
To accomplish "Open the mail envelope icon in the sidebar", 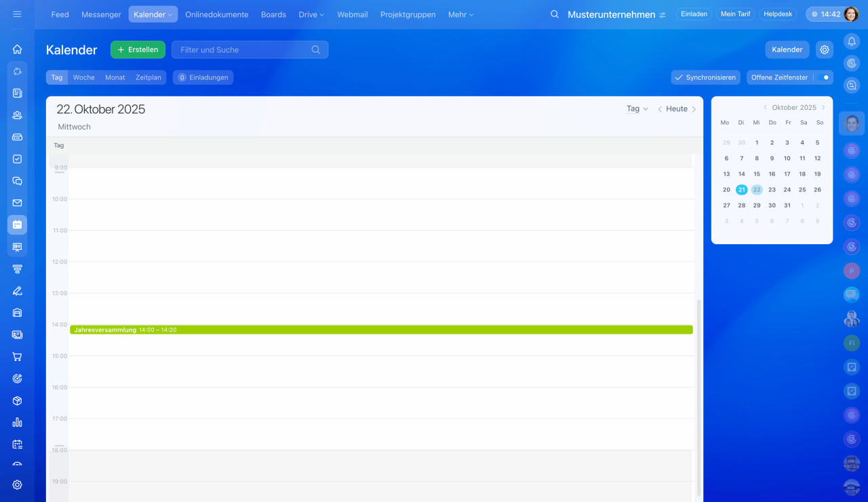I will 17,203.
